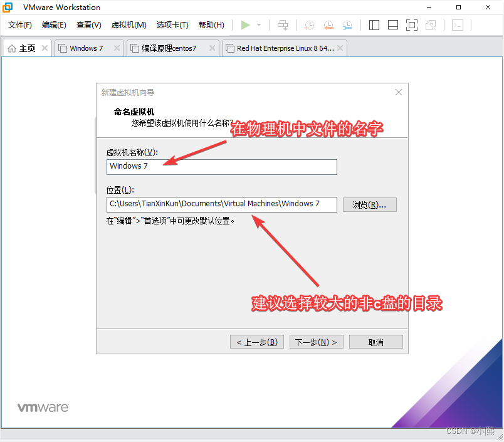Toggle the thumbnail bar view icon
The height and width of the screenshot is (442, 504).
point(393,25)
